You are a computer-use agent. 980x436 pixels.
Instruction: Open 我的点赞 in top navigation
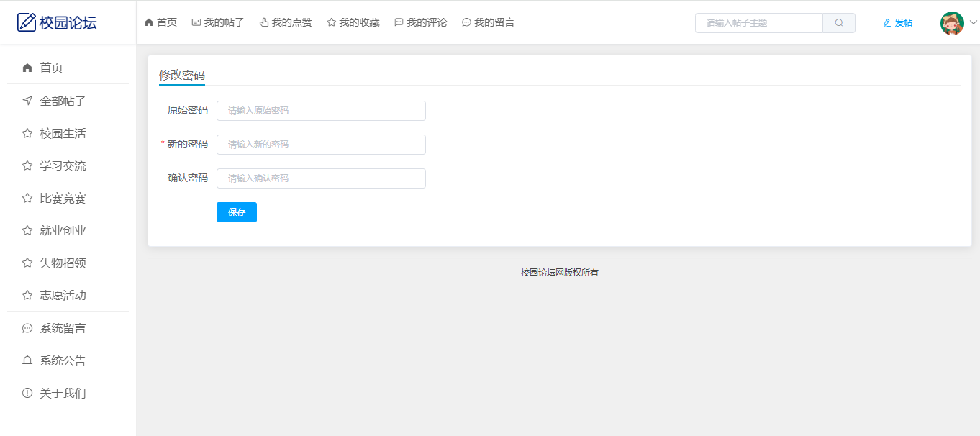click(x=286, y=23)
